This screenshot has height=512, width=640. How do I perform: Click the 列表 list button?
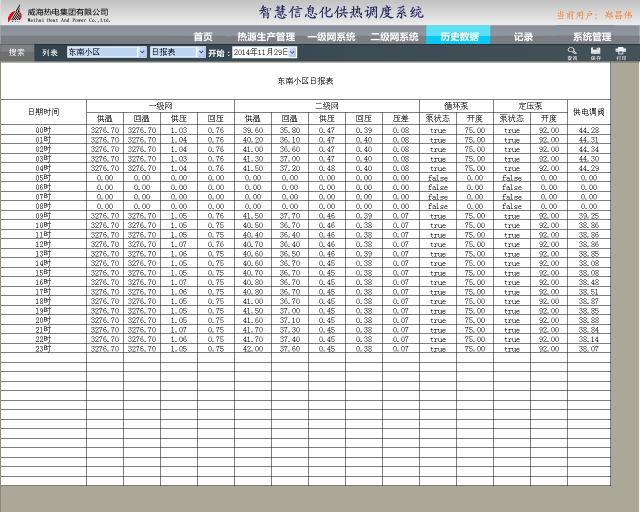point(50,52)
